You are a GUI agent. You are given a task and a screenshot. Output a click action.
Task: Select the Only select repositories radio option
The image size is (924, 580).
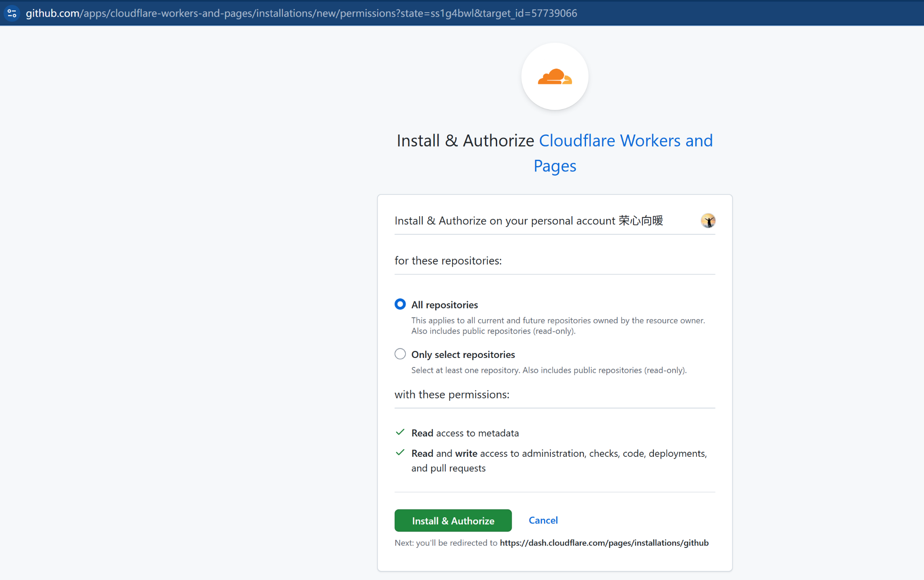(400, 354)
